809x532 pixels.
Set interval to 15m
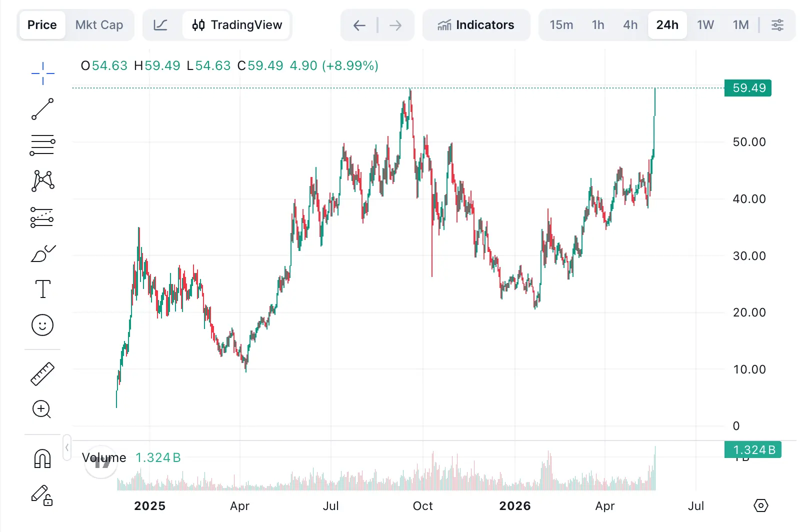(561, 25)
